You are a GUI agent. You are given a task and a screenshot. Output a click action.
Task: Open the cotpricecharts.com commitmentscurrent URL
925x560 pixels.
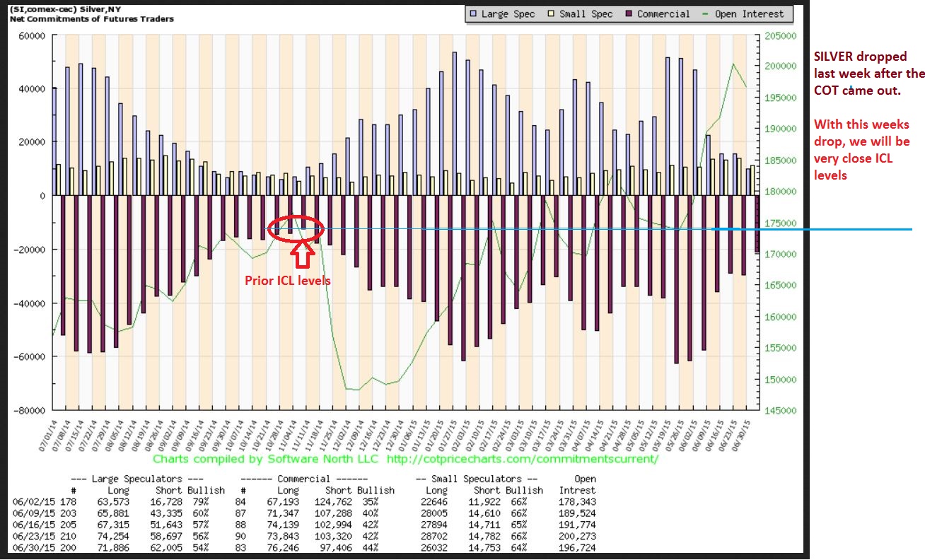[523, 459]
